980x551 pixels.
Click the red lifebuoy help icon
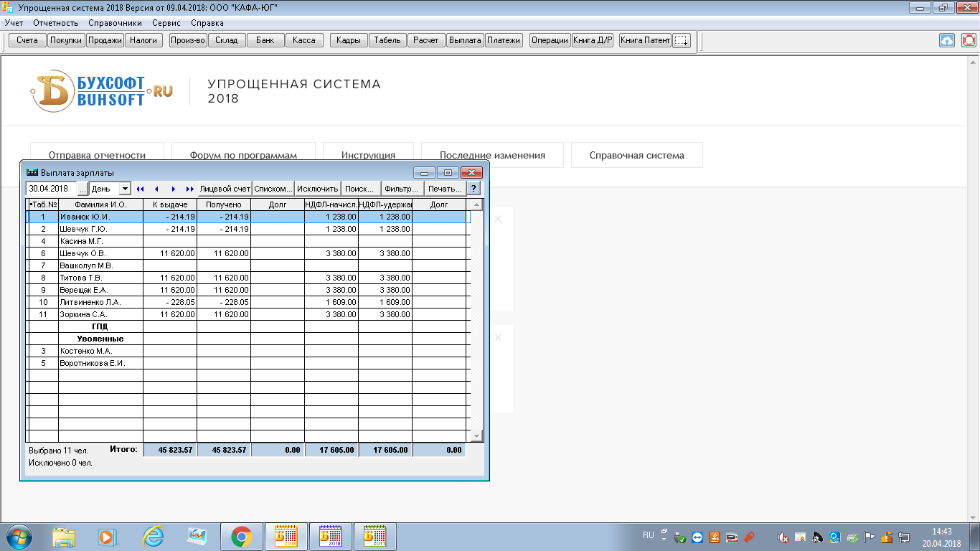(x=969, y=40)
